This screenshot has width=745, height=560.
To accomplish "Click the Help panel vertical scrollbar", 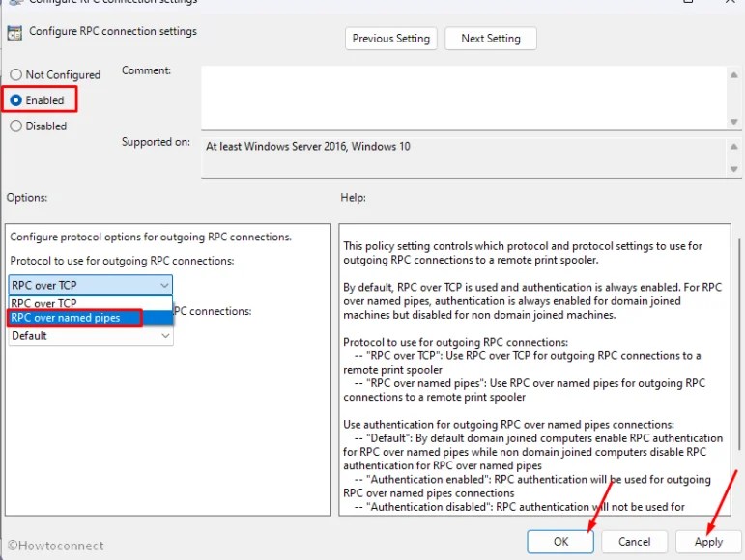I will pyautogui.click(x=739, y=344).
